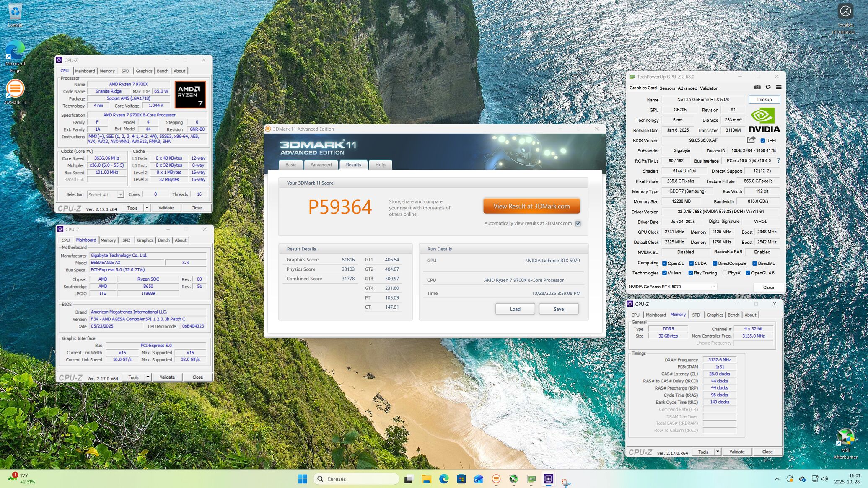Click the taskbar search box
Screen dimensions: 868x488
click(355, 479)
